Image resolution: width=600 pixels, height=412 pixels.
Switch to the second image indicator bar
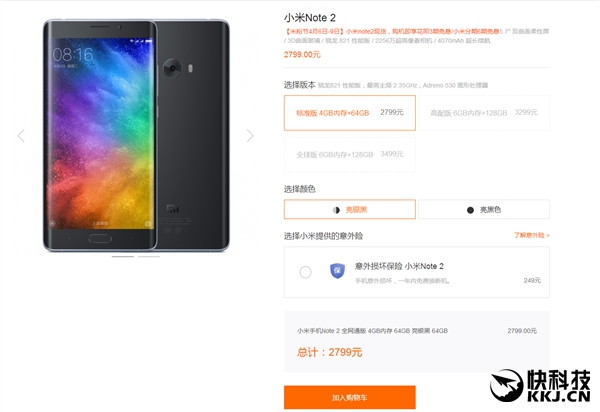pos(149,257)
